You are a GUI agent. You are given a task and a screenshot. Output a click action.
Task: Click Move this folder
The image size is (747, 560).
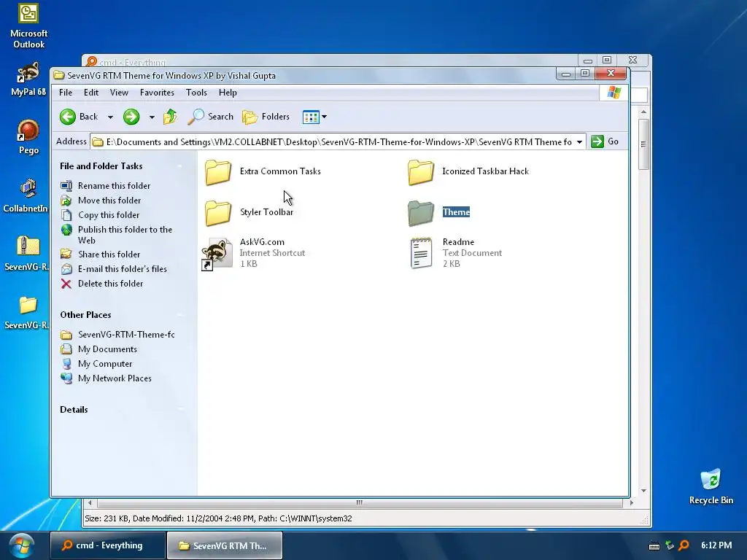[x=109, y=201]
